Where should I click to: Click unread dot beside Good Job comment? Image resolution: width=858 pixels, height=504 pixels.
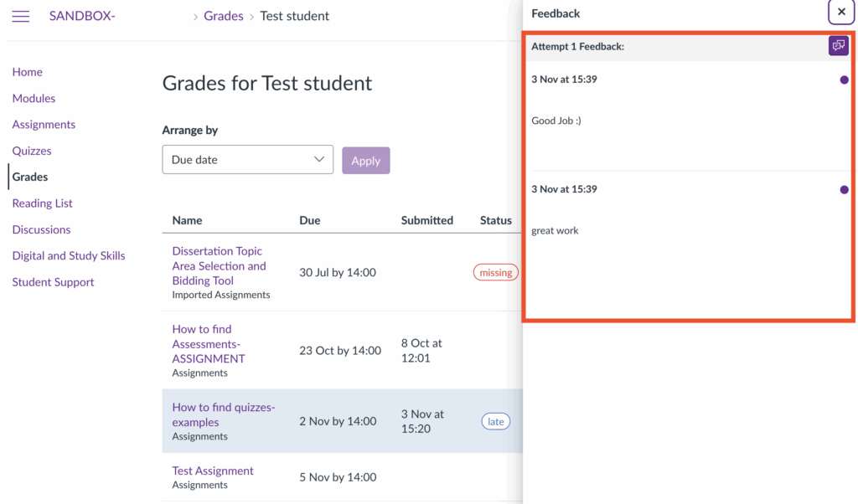pos(844,80)
